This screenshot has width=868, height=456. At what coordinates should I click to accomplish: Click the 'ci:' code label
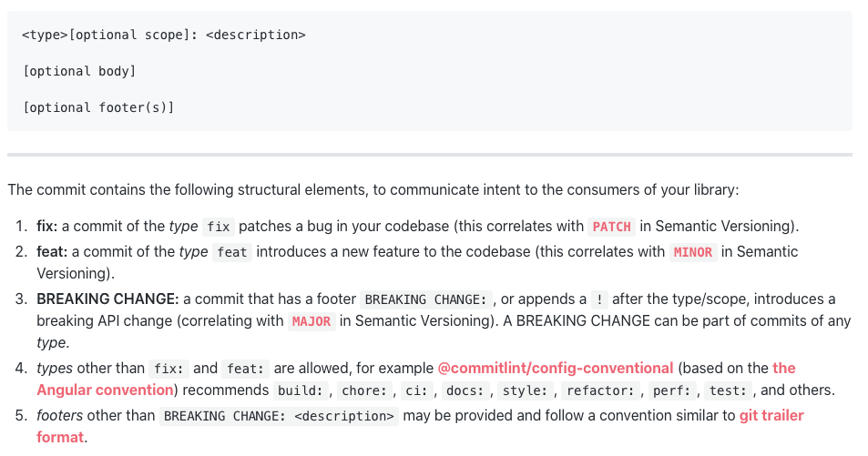416,390
